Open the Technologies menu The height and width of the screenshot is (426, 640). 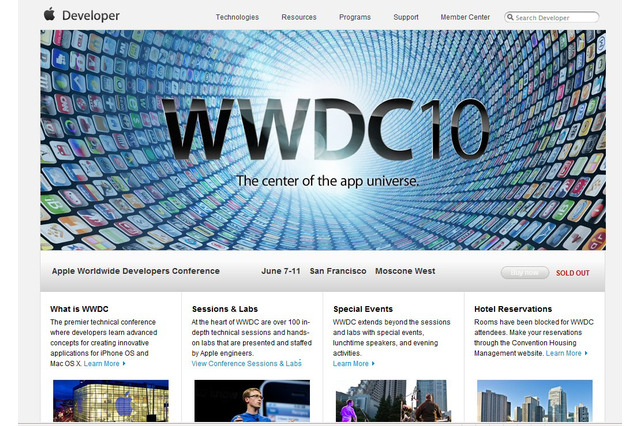tap(237, 17)
